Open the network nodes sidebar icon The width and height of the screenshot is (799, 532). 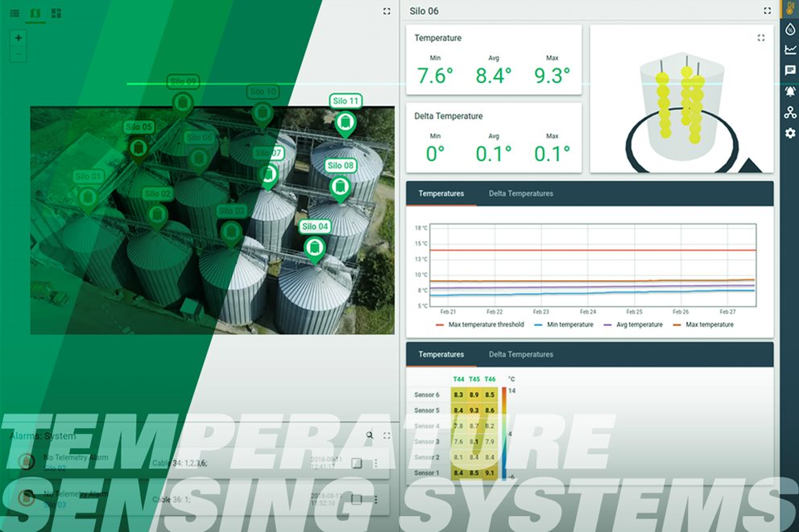click(789, 113)
